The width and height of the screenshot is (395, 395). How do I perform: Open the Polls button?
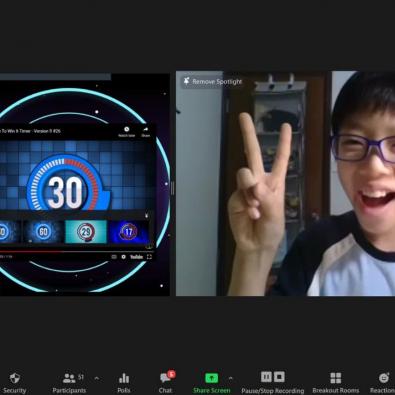point(124,383)
